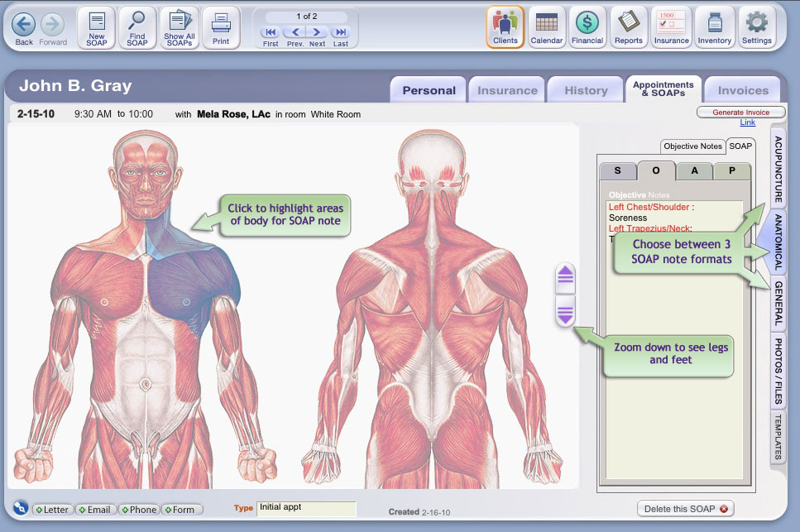Viewport: 800px width, 532px height.
Task: Click in the Objective Notes text area
Action: [x=674, y=338]
